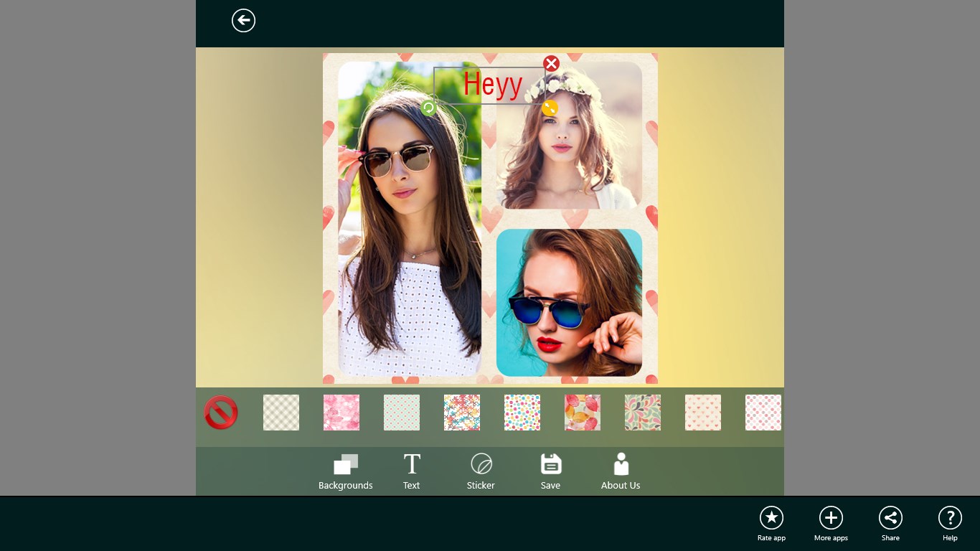Apply the heart pattern background
980x551 pixels.
click(702, 413)
